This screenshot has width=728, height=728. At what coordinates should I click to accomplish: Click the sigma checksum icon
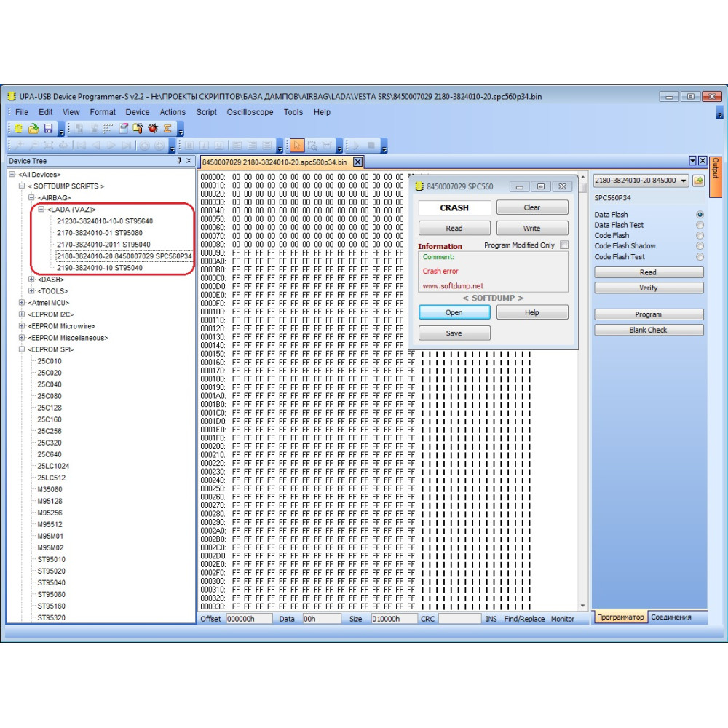coord(167,129)
